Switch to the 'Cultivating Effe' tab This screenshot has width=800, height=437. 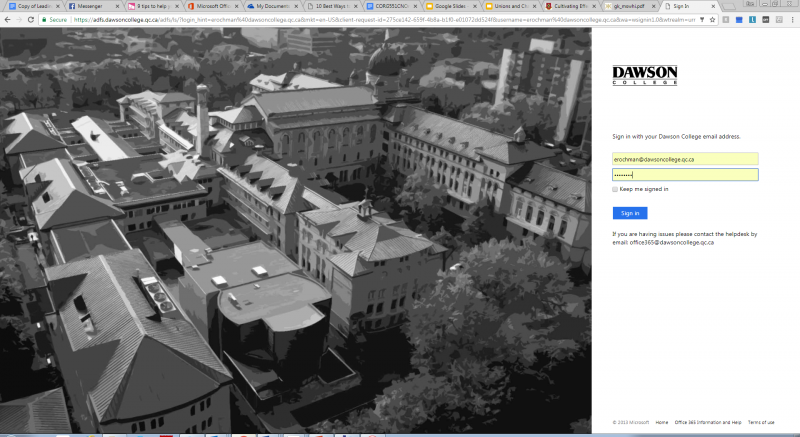571,6
